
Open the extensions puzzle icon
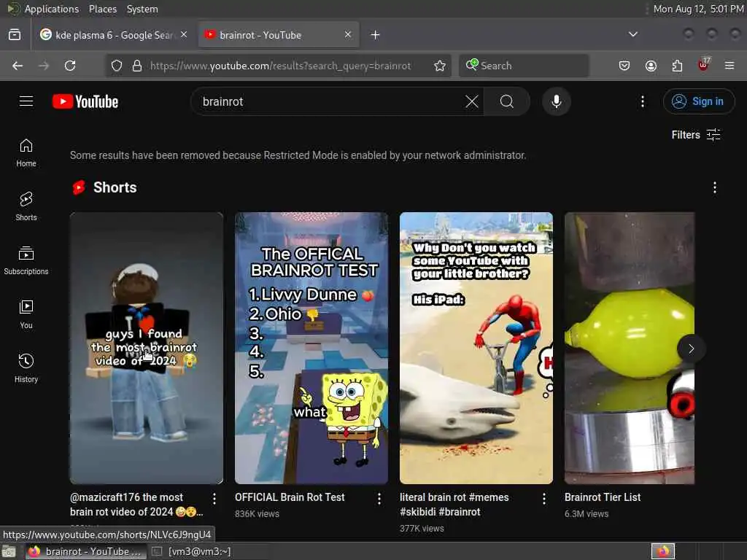coord(677,66)
